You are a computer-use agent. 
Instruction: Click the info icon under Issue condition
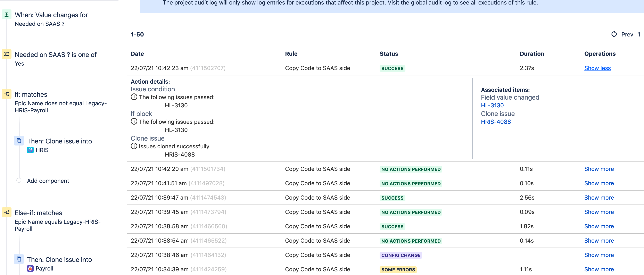134,97
